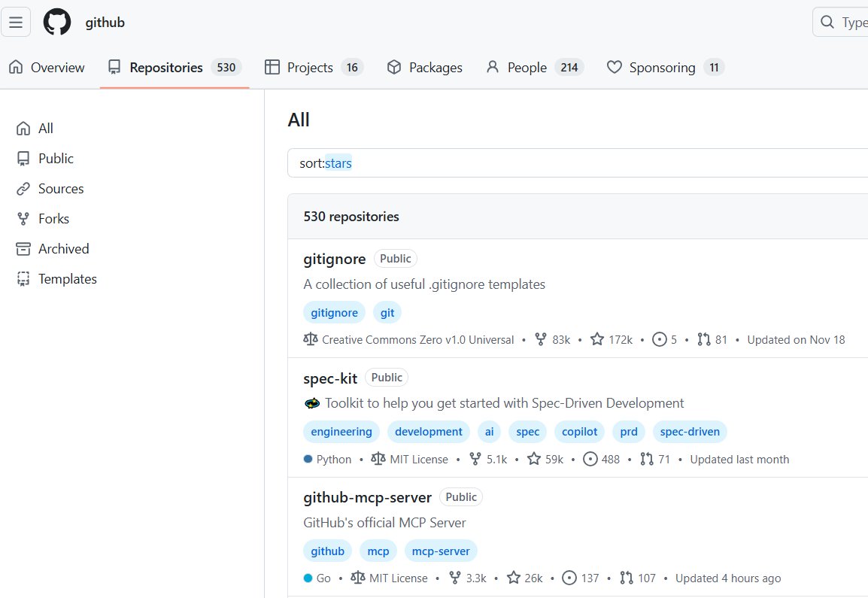The width and height of the screenshot is (868, 598).
Task: Open the hamburger navigation menu
Action: pos(16,22)
